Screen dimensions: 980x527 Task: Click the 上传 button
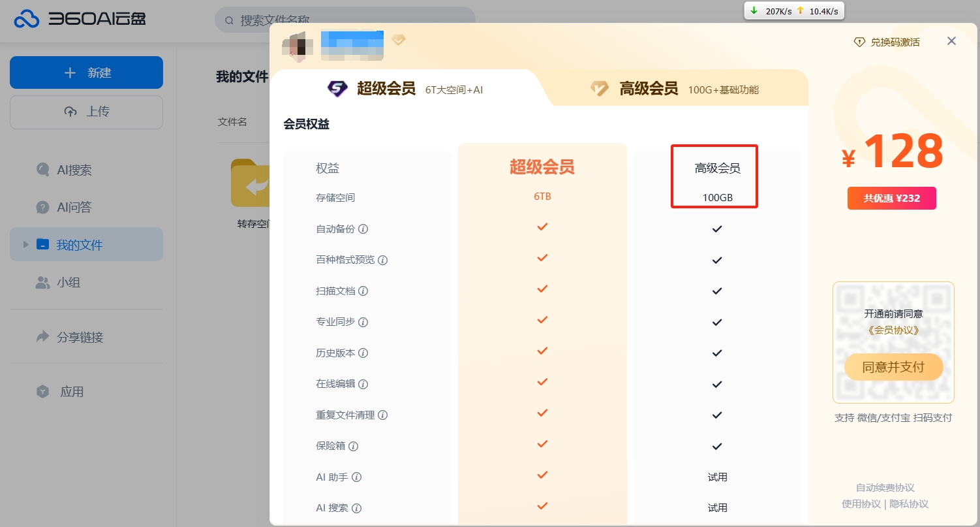[86, 112]
